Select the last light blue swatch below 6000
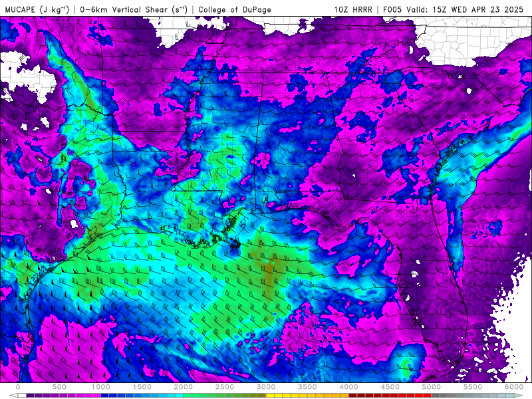Screen dimensions: 532x399 click(510, 395)
